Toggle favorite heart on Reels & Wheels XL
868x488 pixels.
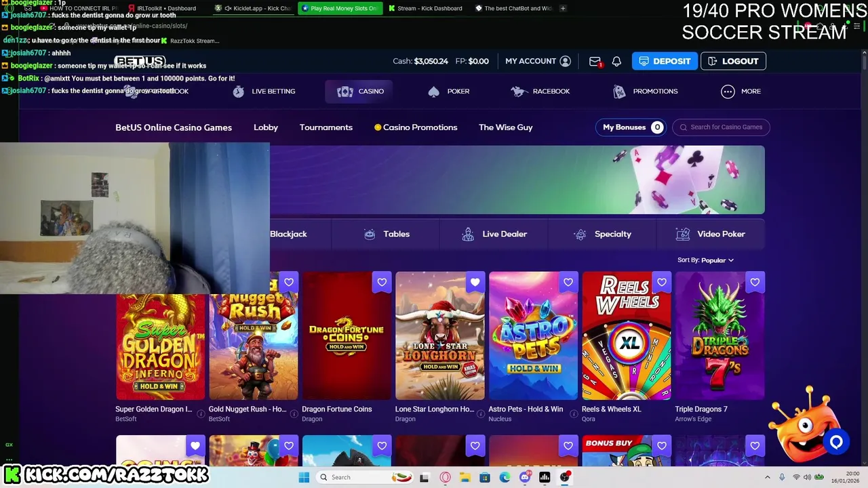pyautogui.click(x=662, y=282)
